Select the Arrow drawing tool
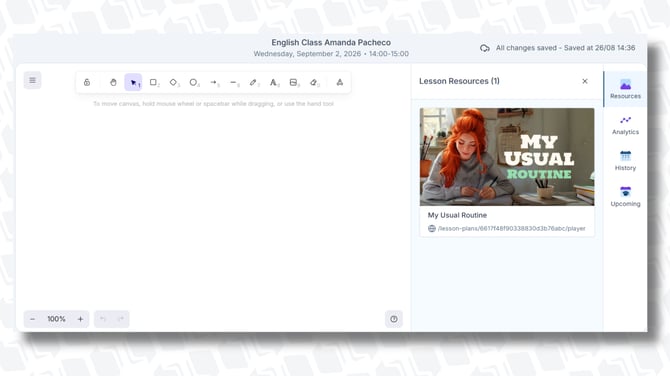The width and height of the screenshot is (670, 376). pos(214,82)
